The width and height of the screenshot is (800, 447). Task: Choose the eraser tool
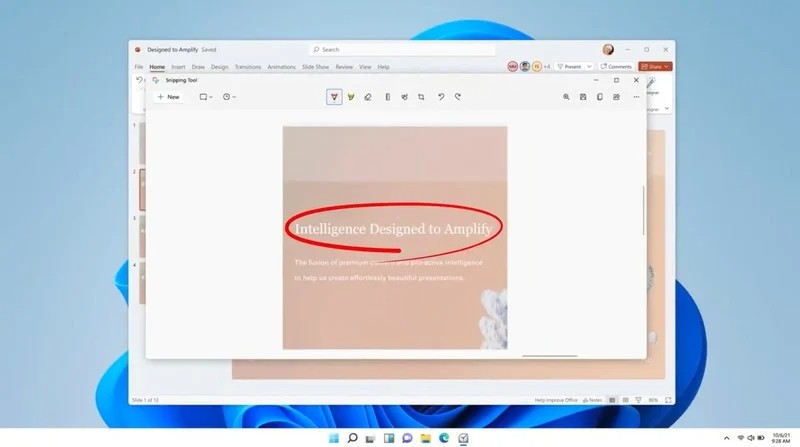(x=368, y=97)
